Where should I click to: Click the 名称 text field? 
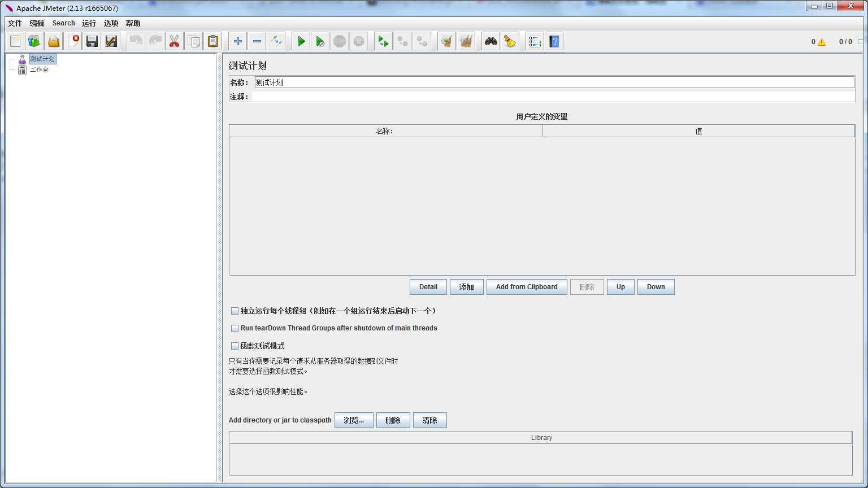[x=554, y=82]
